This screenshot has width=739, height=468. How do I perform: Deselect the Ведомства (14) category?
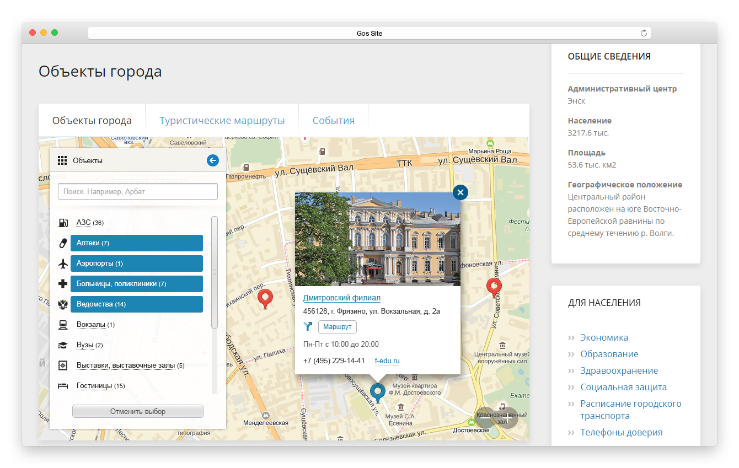pos(137,304)
